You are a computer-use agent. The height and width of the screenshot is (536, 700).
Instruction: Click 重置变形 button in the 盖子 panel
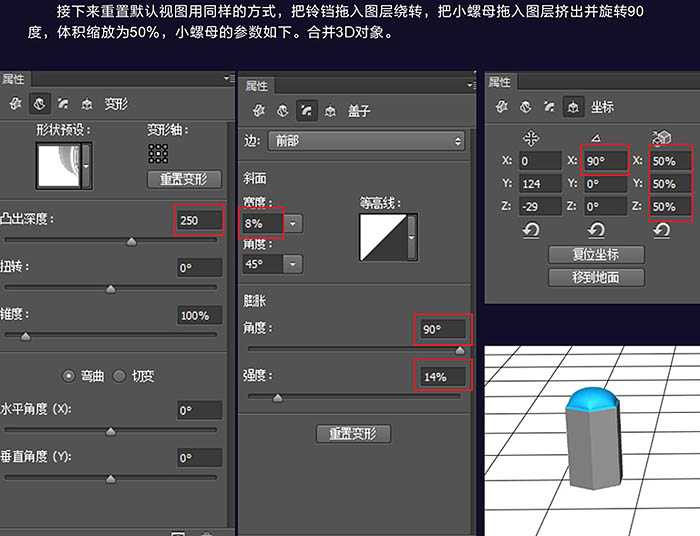(x=353, y=433)
